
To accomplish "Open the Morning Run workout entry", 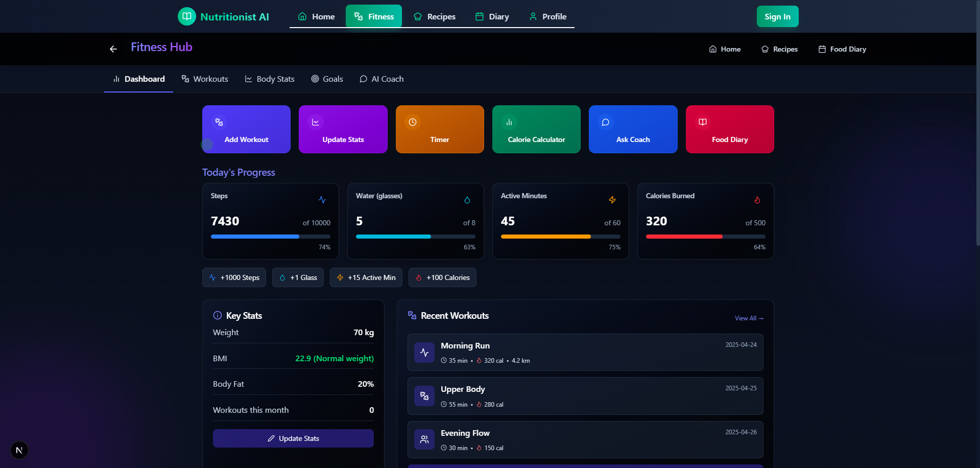I will pyautogui.click(x=585, y=353).
